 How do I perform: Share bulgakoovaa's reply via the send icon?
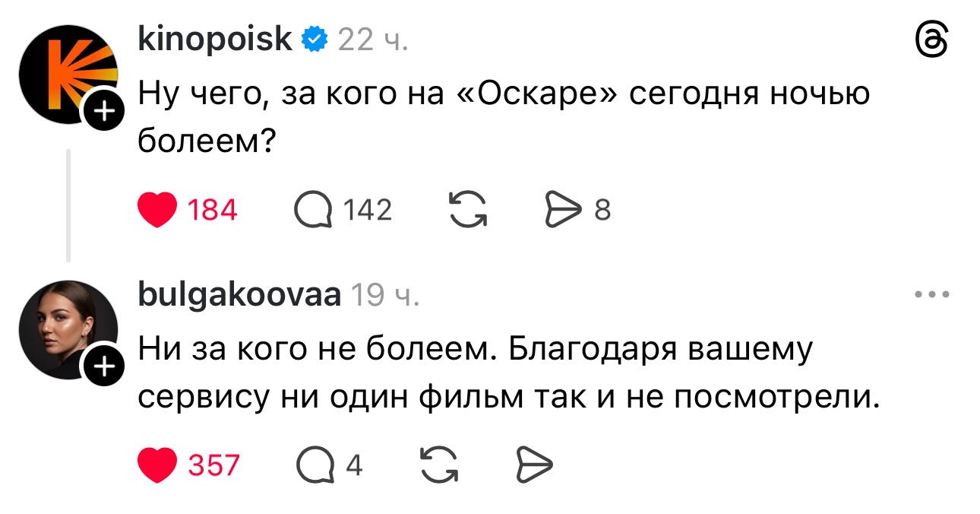(534, 465)
